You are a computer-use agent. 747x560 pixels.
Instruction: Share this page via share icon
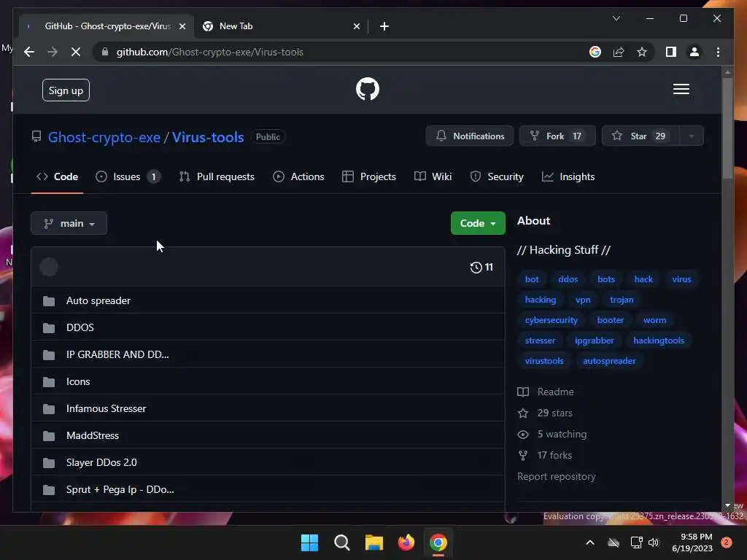click(x=619, y=52)
